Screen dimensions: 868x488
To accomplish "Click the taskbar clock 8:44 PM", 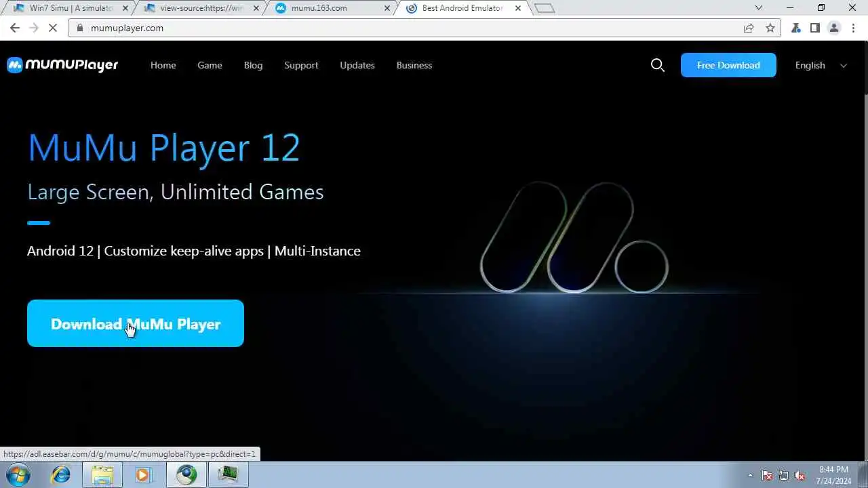I will coord(833,475).
